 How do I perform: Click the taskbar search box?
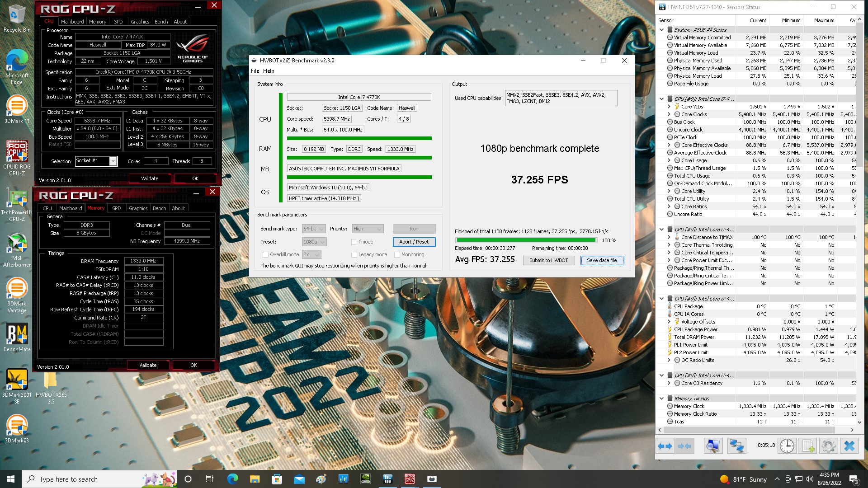[99, 479]
